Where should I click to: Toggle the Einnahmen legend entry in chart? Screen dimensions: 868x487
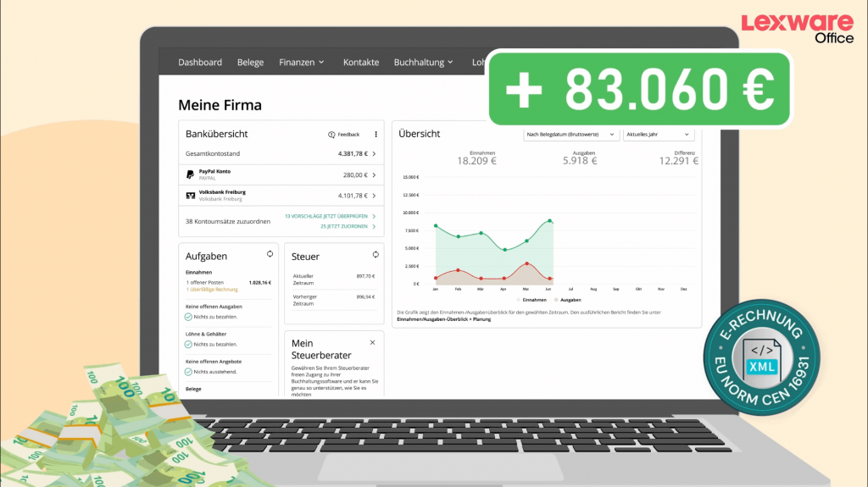point(531,300)
